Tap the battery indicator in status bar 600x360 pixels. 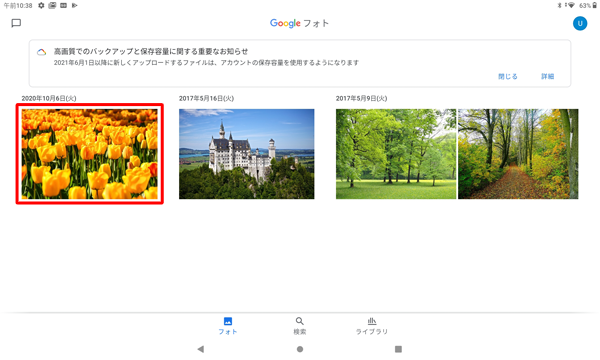[x=595, y=5]
